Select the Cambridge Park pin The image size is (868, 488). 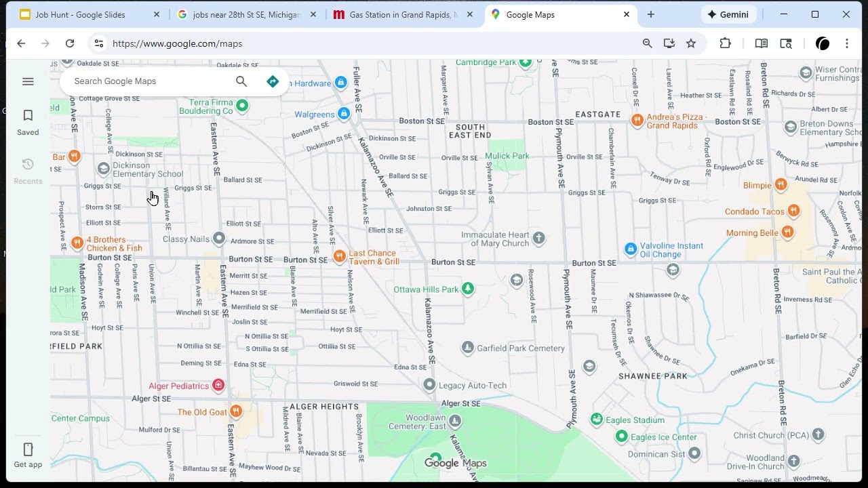tap(525, 62)
